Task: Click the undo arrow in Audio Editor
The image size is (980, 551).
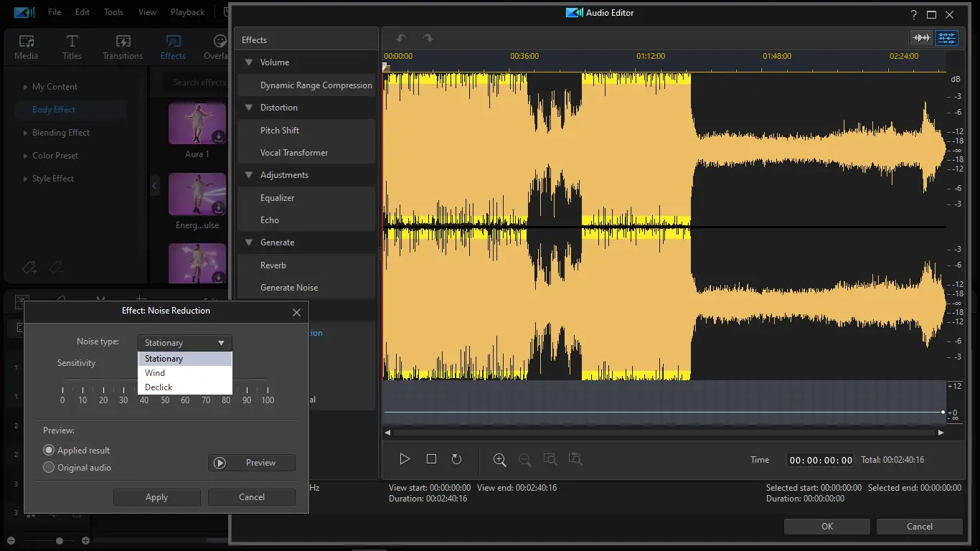Action: click(x=402, y=39)
